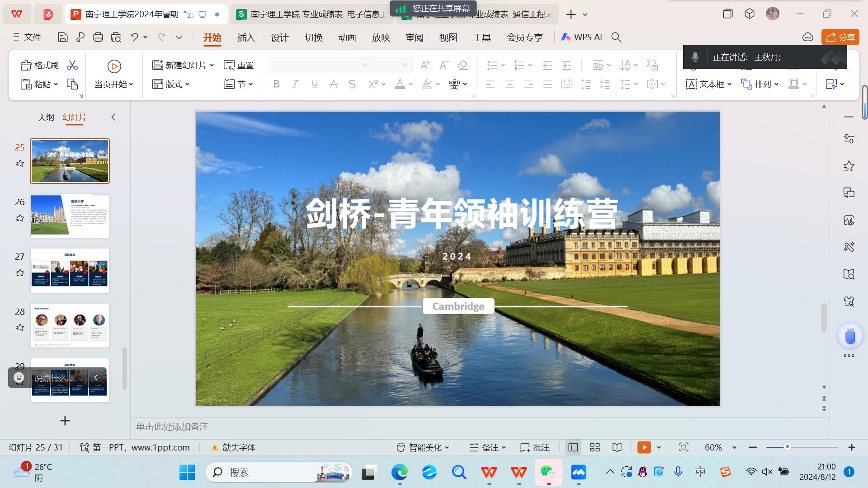Switch to the Design (设计) ribbon tab
Viewport: 868px width, 488px height.
pos(279,38)
